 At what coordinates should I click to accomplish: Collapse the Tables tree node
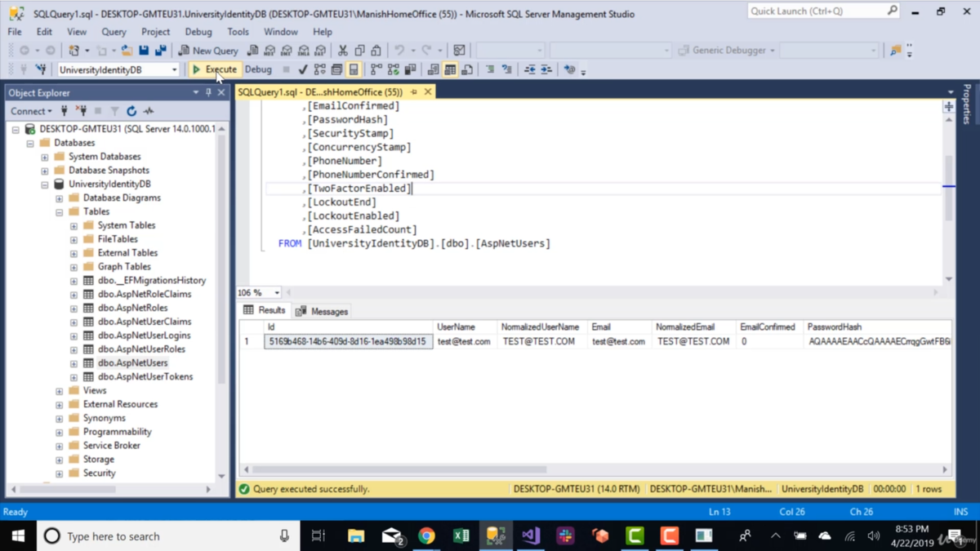60,211
